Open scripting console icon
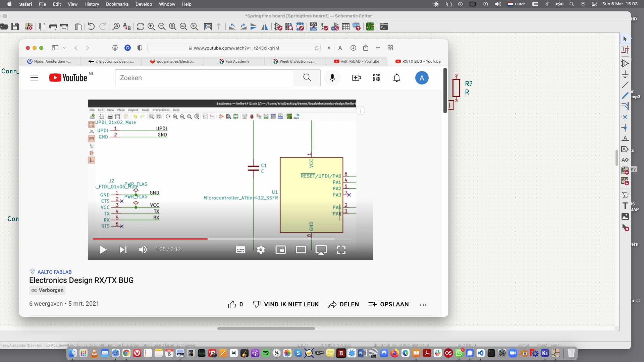Viewport: 644px width, 362px height. point(384,26)
